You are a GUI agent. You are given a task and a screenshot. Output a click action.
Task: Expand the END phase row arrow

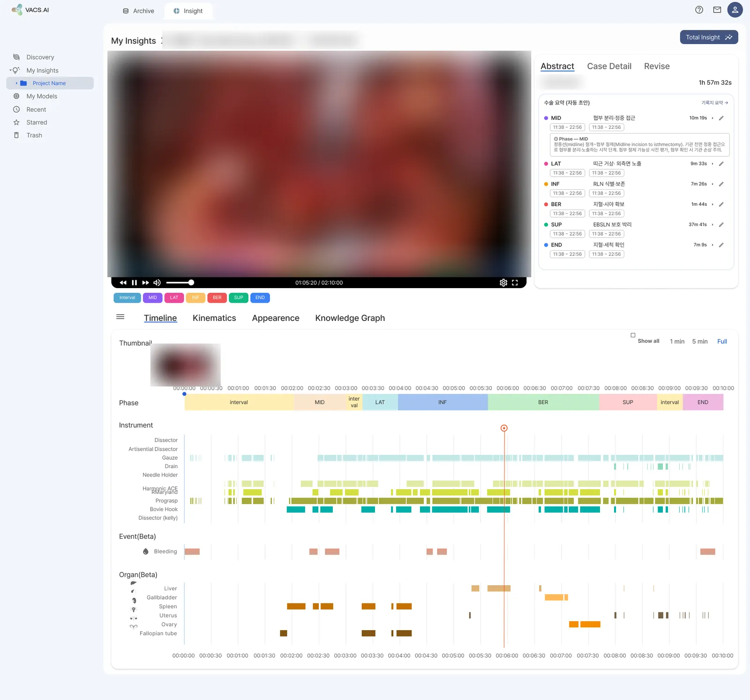[x=712, y=245]
